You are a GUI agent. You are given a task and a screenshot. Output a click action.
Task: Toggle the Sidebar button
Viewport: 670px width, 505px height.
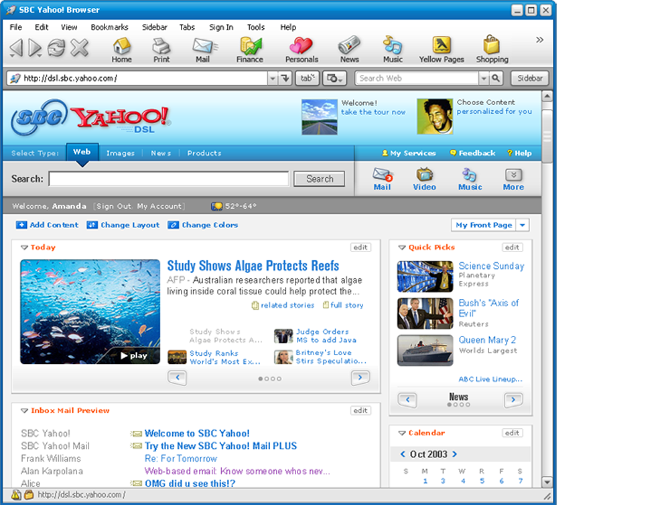530,78
